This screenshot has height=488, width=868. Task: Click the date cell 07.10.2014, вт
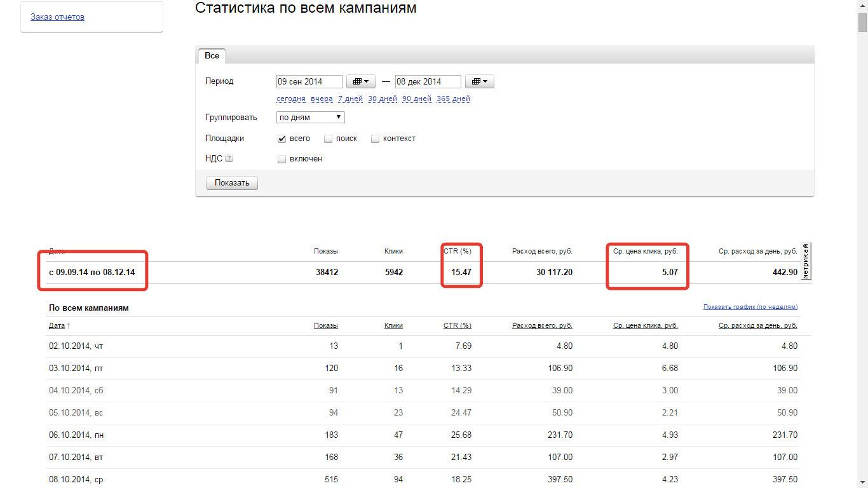click(x=76, y=457)
